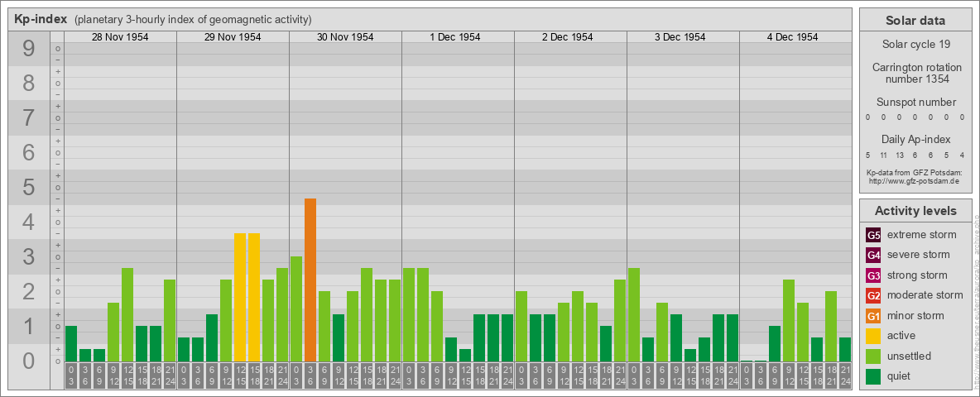The image size is (980, 397).
Task: Select the 3 Dec 1954 date header
Action: [680, 37]
